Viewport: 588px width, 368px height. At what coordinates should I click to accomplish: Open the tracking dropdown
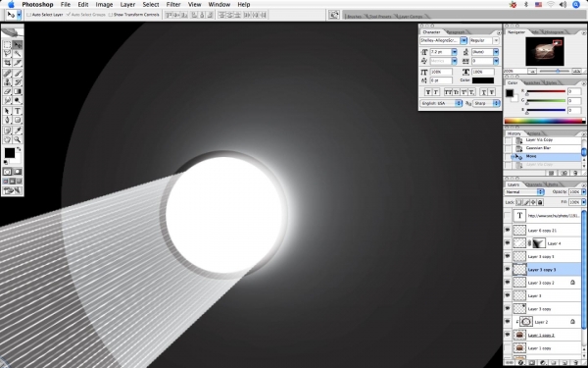pos(496,61)
